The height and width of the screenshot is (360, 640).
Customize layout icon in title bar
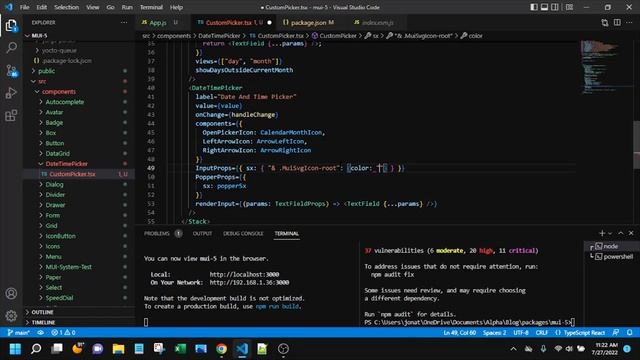[x=569, y=7]
